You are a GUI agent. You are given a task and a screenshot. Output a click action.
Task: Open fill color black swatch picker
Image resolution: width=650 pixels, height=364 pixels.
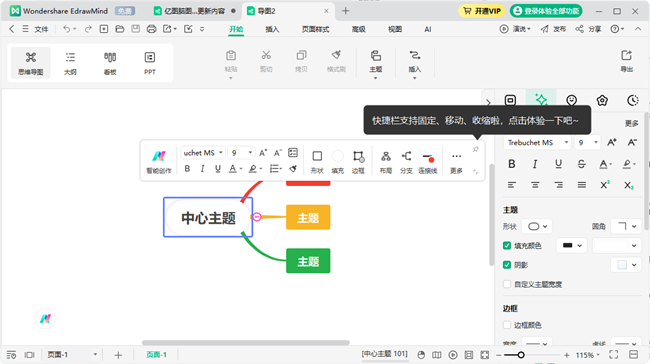coord(572,246)
